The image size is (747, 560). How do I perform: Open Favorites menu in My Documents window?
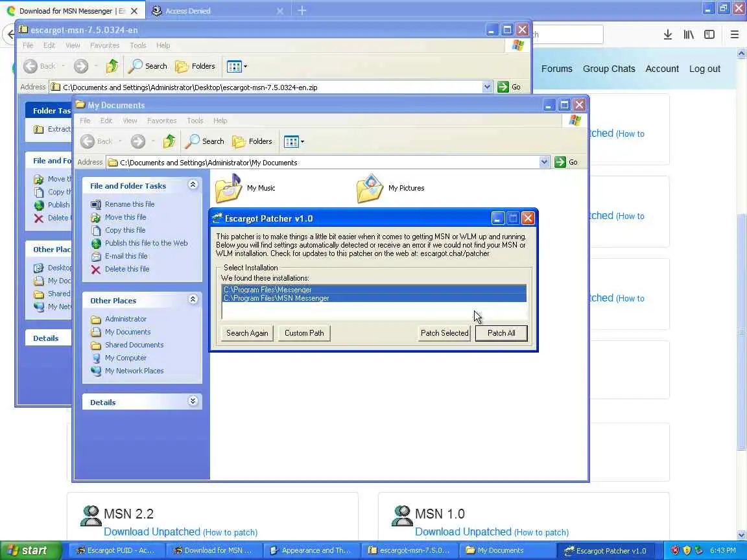coord(161,121)
